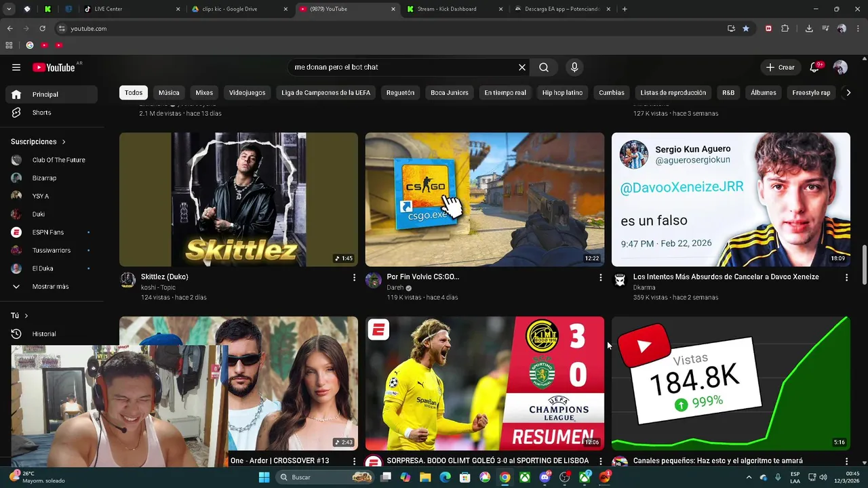The height and width of the screenshot is (488, 868).
Task: Open Bizarrap channel in subscriptions
Action: point(53,178)
